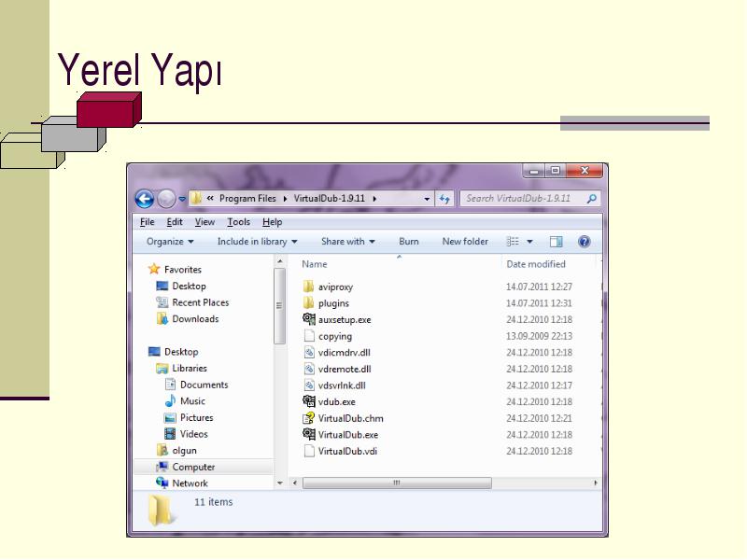Click the 14.07.2011 12:27 date of aviproxy
The width and height of the screenshot is (747, 560).
[x=539, y=287]
